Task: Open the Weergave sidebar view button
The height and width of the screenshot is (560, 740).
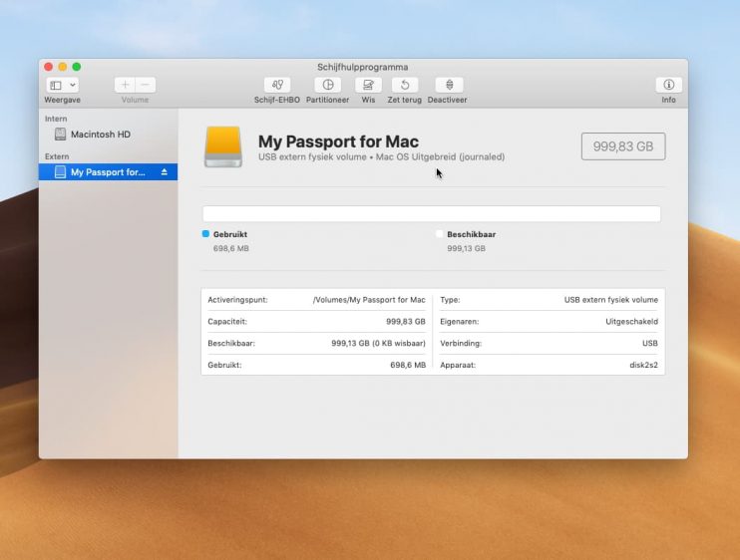Action: pos(56,85)
